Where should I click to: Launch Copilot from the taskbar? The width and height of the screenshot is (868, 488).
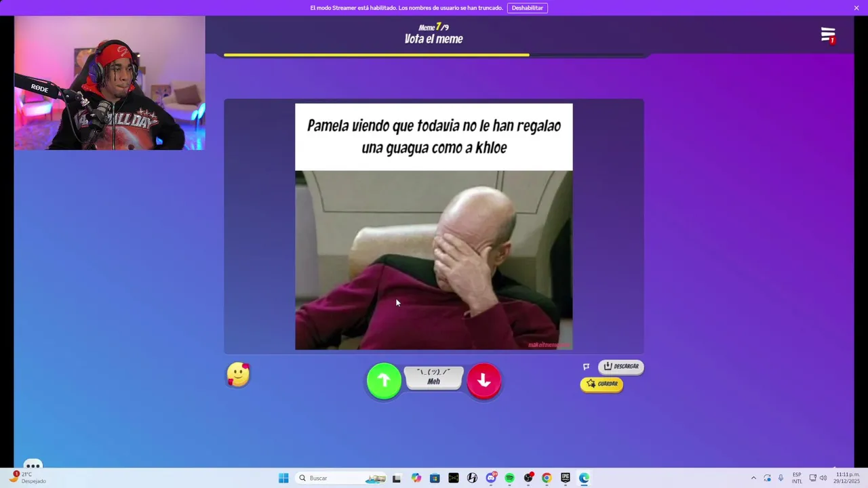pos(416,478)
